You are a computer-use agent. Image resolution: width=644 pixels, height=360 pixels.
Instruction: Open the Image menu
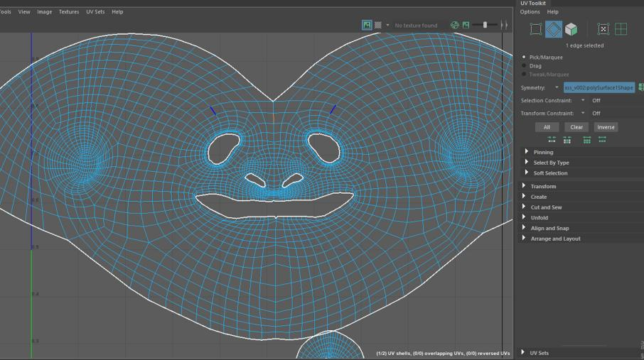pos(44,12)
